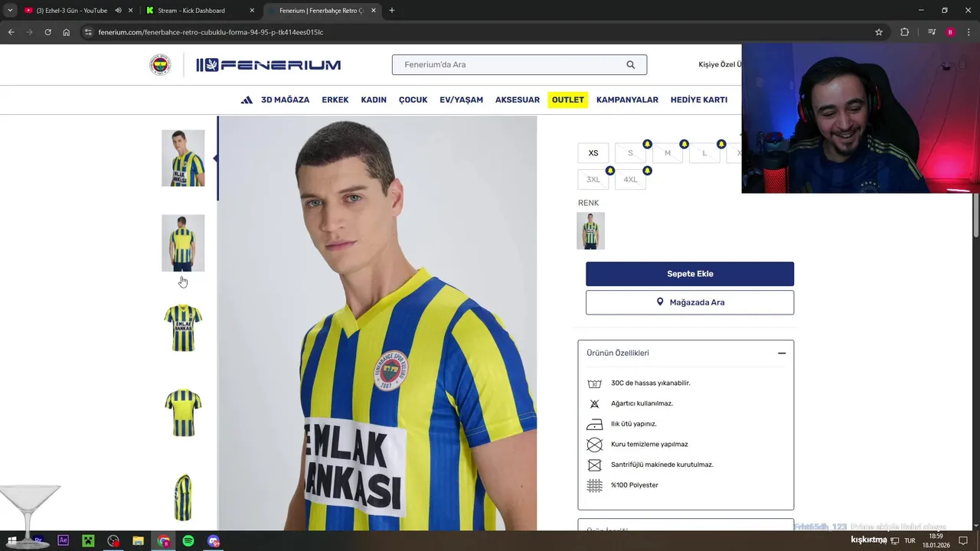Select size 4XL
The height and width of the screenshot is (551, 980).
tap(630, 180)
